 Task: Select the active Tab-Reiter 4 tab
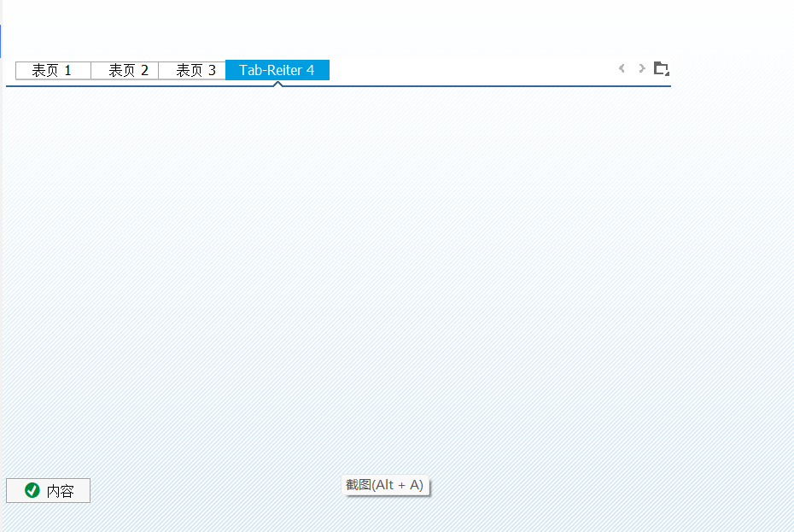pos(277,69)
